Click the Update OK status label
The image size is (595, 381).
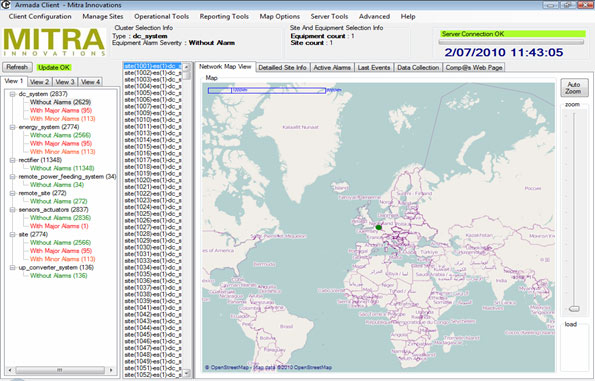click(x=54, y=68)
